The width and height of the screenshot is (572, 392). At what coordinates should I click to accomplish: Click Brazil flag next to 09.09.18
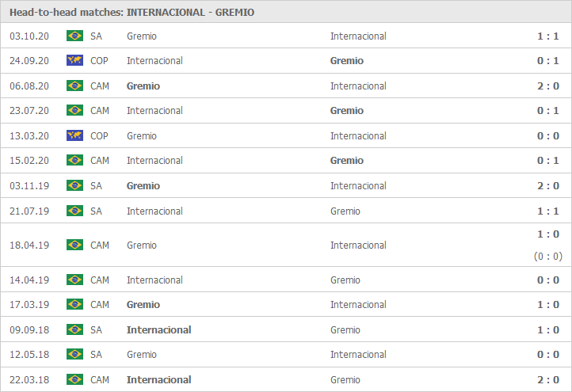[74, 329]
